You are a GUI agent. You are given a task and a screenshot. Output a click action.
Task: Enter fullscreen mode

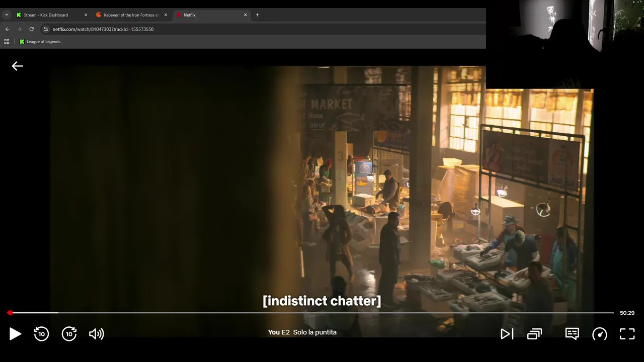click(x=627, y=334)
